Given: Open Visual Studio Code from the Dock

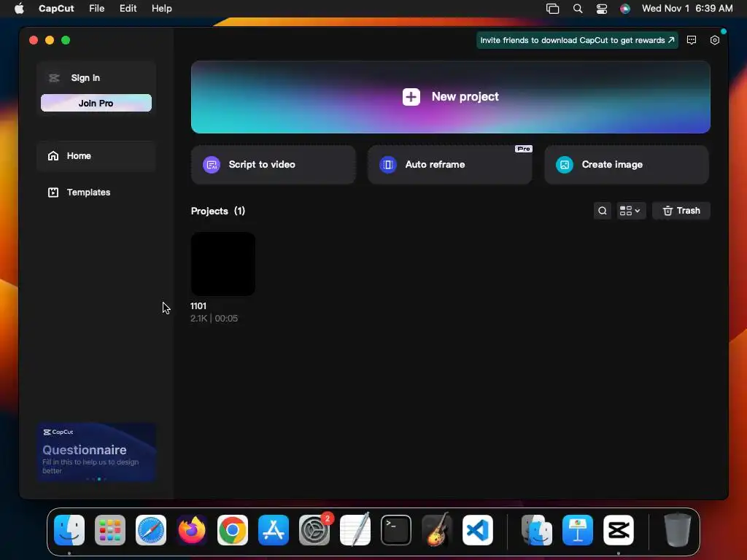Looking at the screenshot, I should (477, 530).
